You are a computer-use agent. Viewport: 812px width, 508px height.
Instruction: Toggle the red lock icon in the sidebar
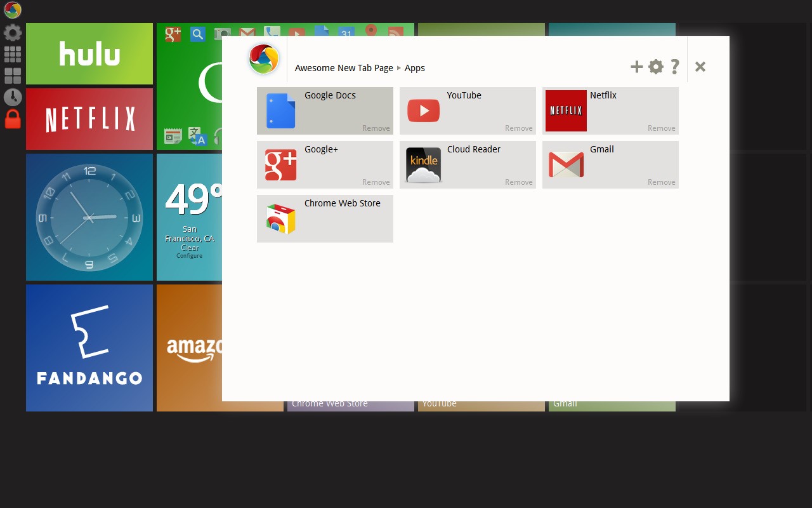coord(13,119)
